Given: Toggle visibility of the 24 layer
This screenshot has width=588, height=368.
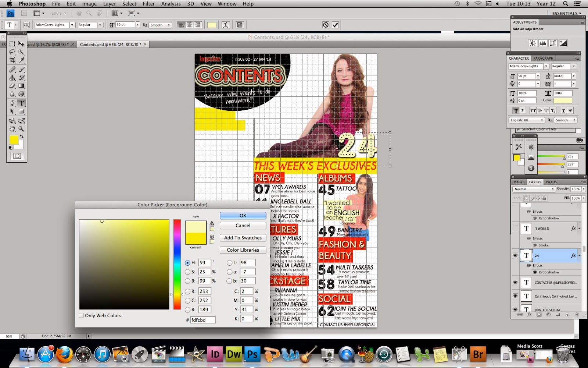Looking at the screenshot, I should (515, 255).
